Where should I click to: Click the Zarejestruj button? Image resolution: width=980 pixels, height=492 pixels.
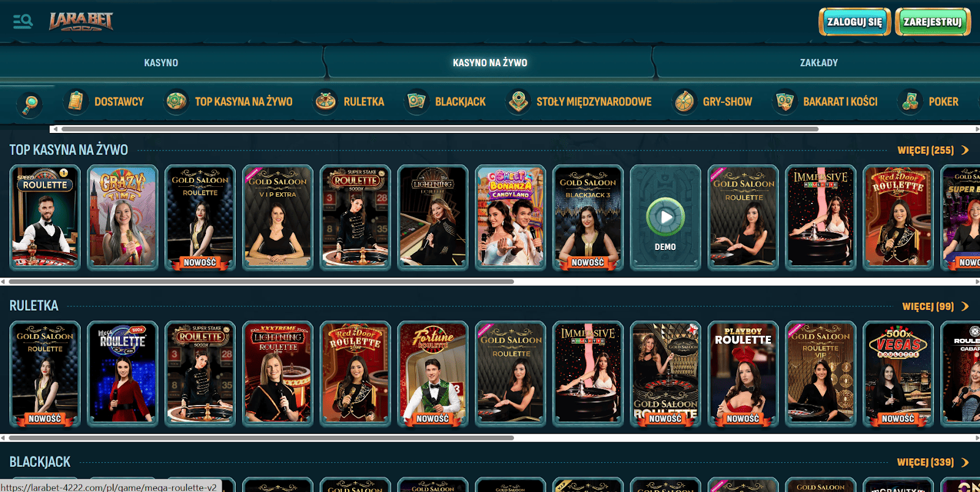click(x=932, y=22)
